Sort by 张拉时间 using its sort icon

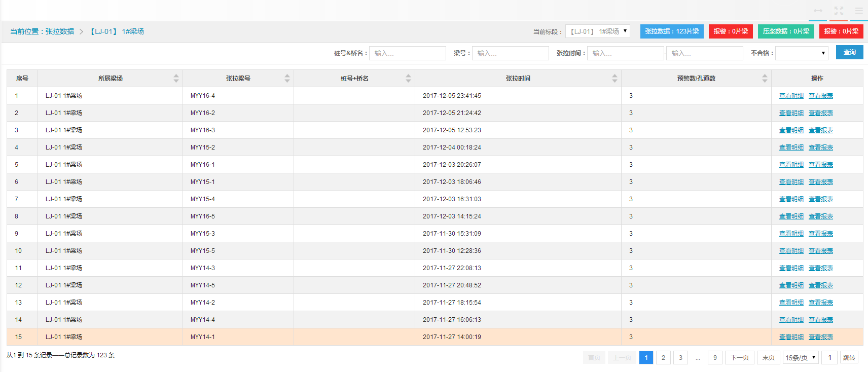click(614, 78)
